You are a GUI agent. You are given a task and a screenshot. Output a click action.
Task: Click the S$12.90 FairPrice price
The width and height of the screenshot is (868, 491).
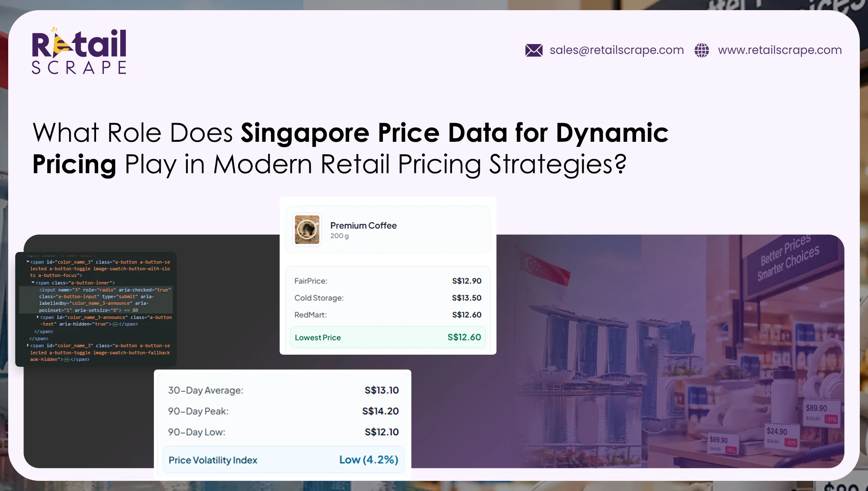pos(467,281)
